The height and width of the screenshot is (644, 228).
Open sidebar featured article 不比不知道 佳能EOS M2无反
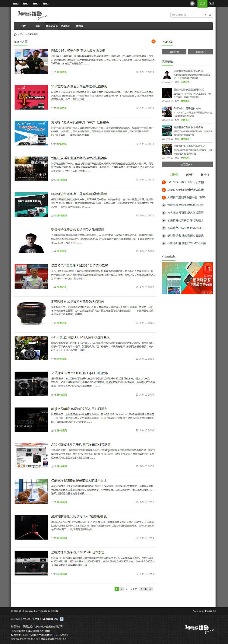(x=189, y=146)
